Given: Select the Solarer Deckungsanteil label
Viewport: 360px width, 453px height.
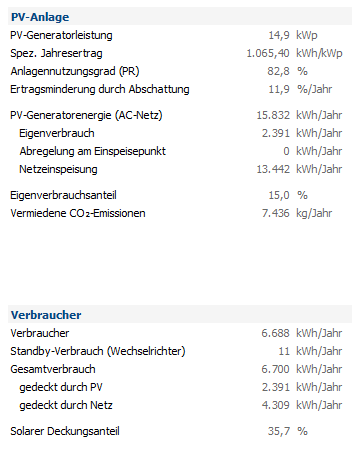Looking at the screenshot, I should coord(65,431).
